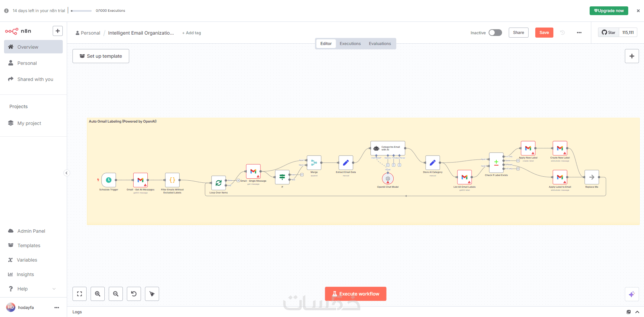Click the zoom in canvas icon
Image resolution: width=644 pixels, height=317 pixels.
[x=98, y=294]
